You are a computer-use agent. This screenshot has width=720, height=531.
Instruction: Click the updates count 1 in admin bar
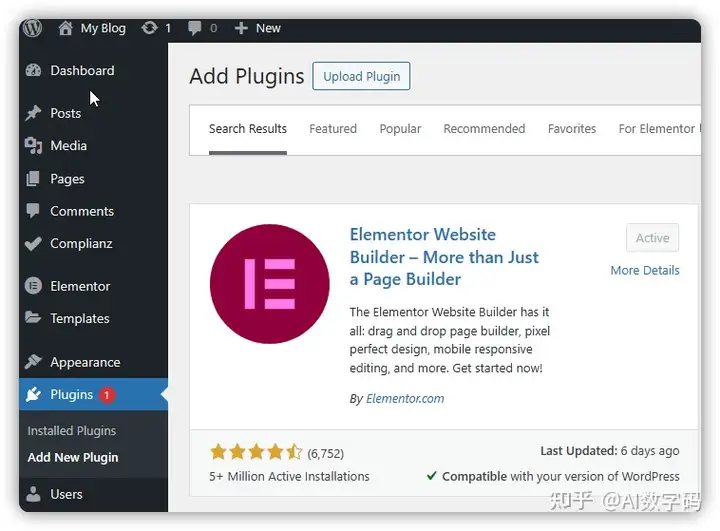[168, 28]
